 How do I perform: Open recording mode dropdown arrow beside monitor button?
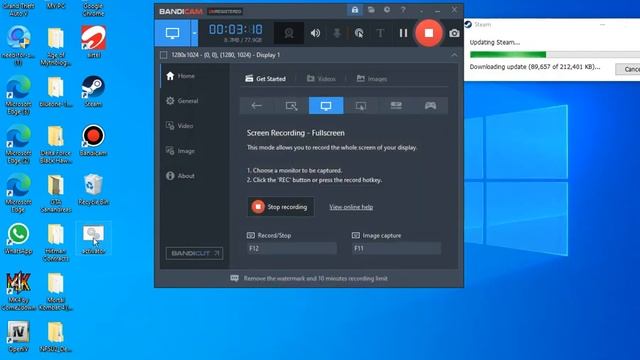(194, 33)
